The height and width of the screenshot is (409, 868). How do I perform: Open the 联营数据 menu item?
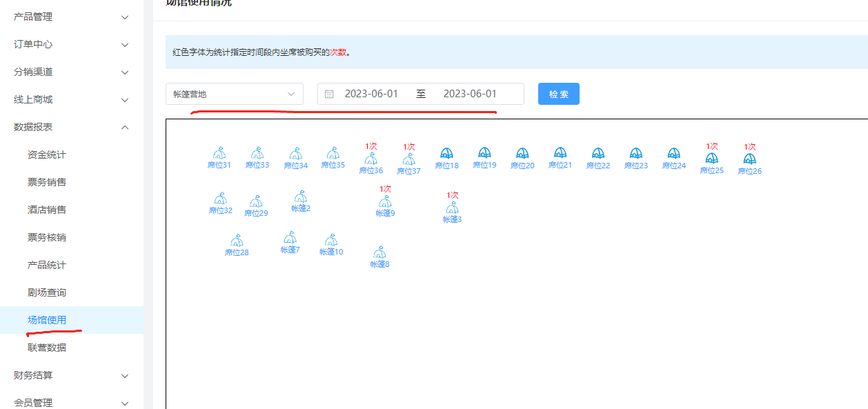tap(47, 348)
